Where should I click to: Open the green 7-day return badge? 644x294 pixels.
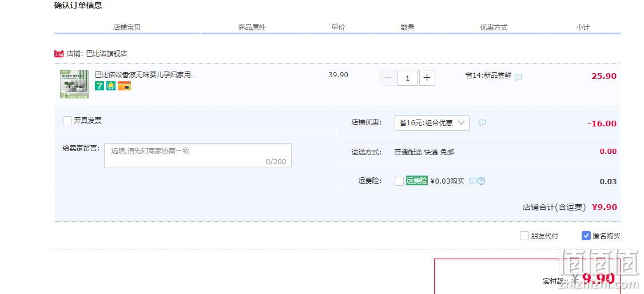pyautogui.click(x=100, y=86)
